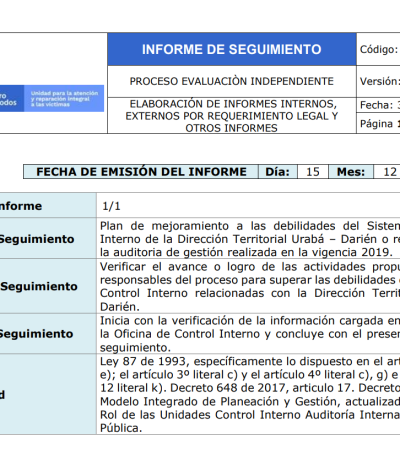The image size is (400, 450).
Task: Click ELABORACIÓN DE INFORMES INTERNOS cell
Action: click(x=232, y=116)
